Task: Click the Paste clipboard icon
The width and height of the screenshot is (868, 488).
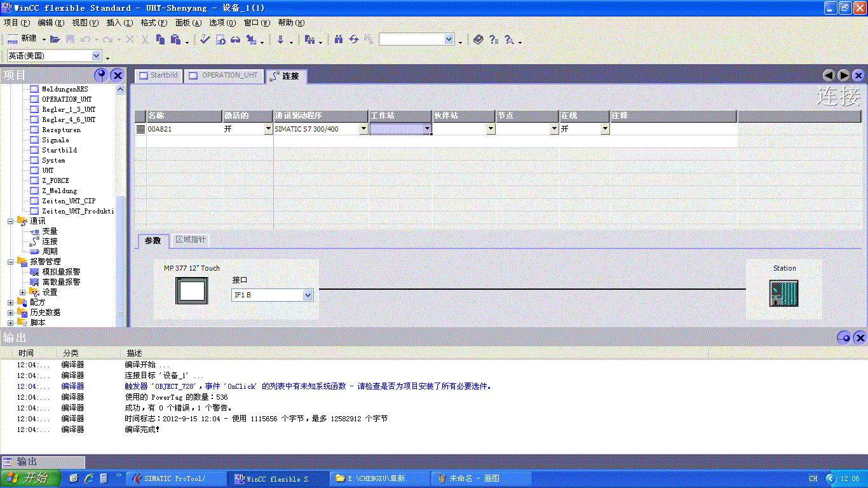Action: pyautogui.click(x=175, y=39)
